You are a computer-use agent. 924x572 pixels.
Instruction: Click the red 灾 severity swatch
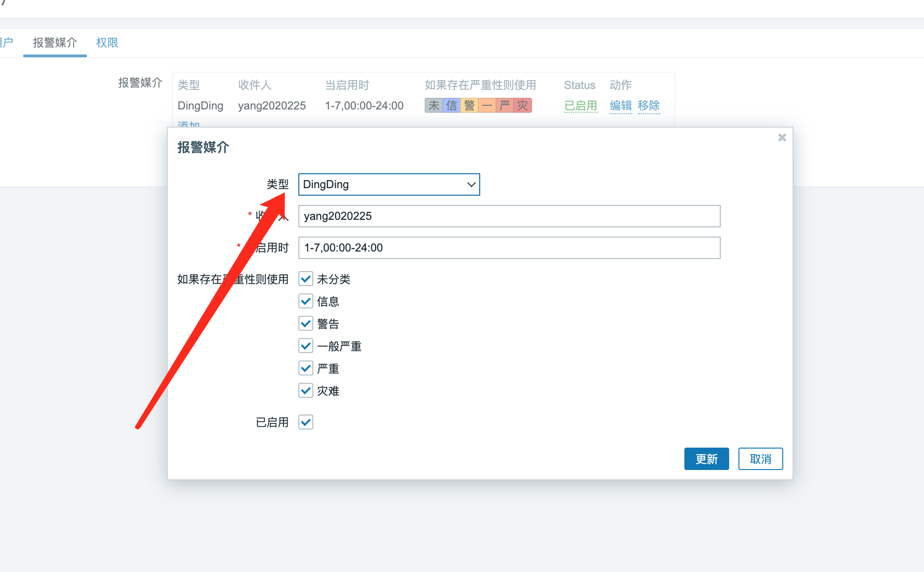click(x=523, y=106)
